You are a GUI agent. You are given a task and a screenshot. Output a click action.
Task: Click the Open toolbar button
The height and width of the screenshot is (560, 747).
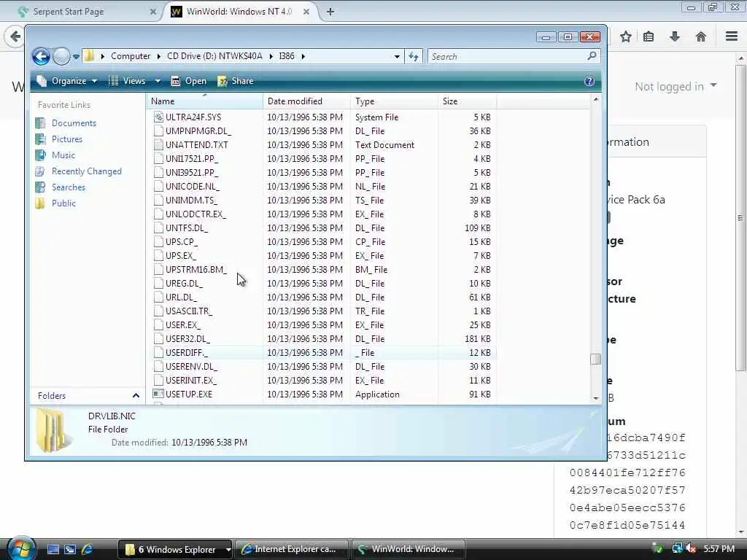point(189,81)
